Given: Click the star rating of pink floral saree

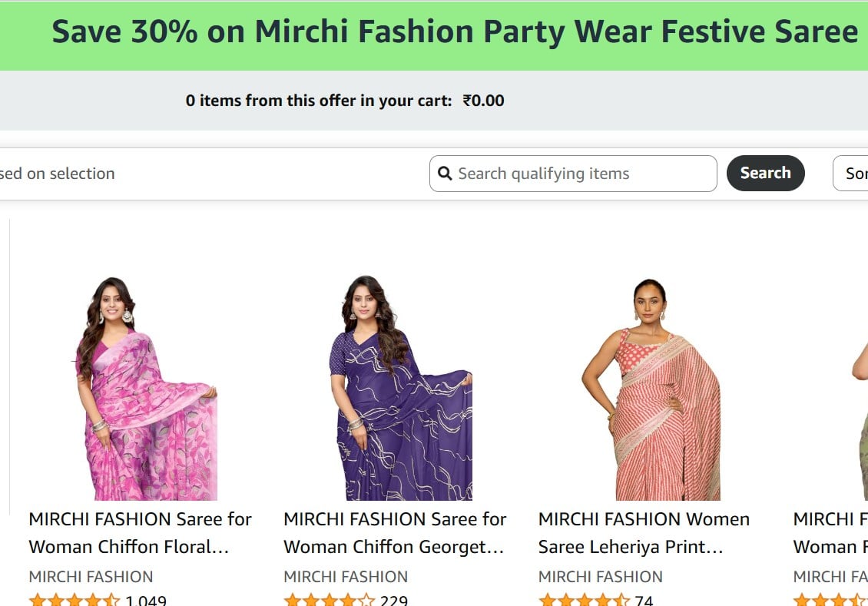Looking at the screenshot, I should click(x=75, y=600).
